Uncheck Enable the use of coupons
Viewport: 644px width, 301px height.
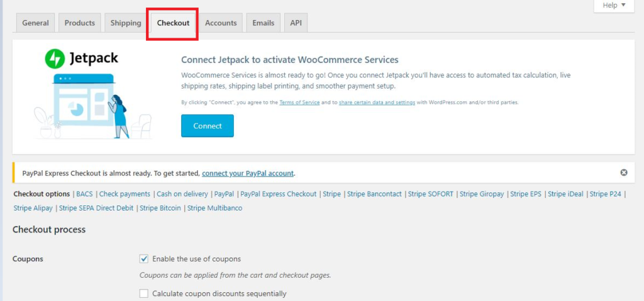pos(144,259)
